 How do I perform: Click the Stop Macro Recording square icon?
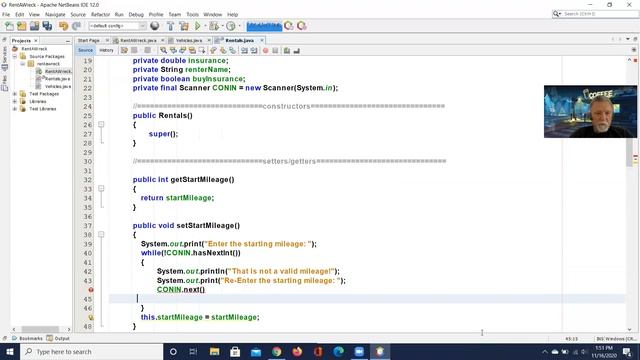(275, 51)
